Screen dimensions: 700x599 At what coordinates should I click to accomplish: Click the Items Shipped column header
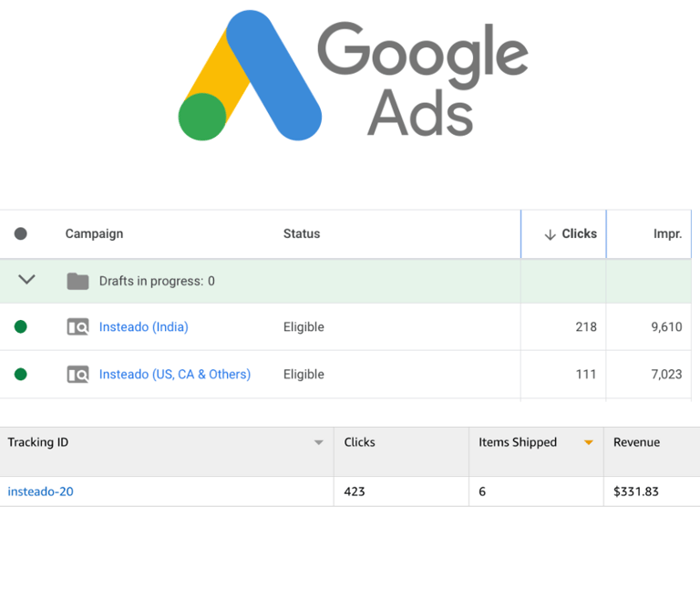(518, 442)
